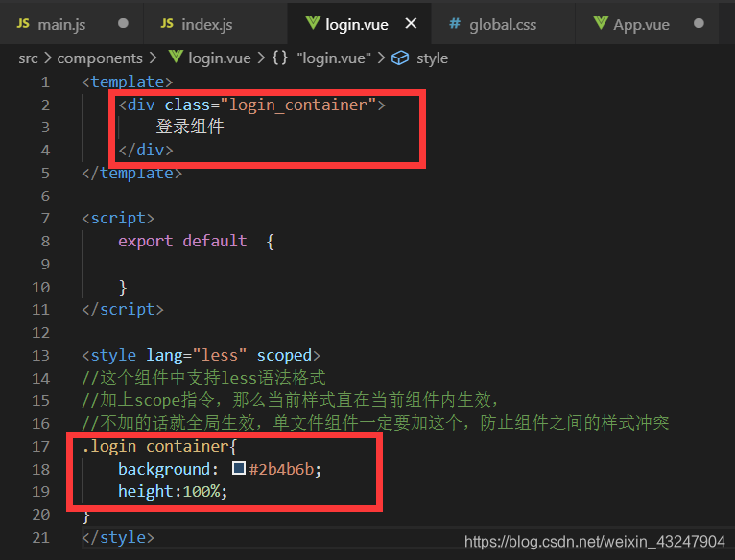Select the login.vue tab

(x=359, y=23)
